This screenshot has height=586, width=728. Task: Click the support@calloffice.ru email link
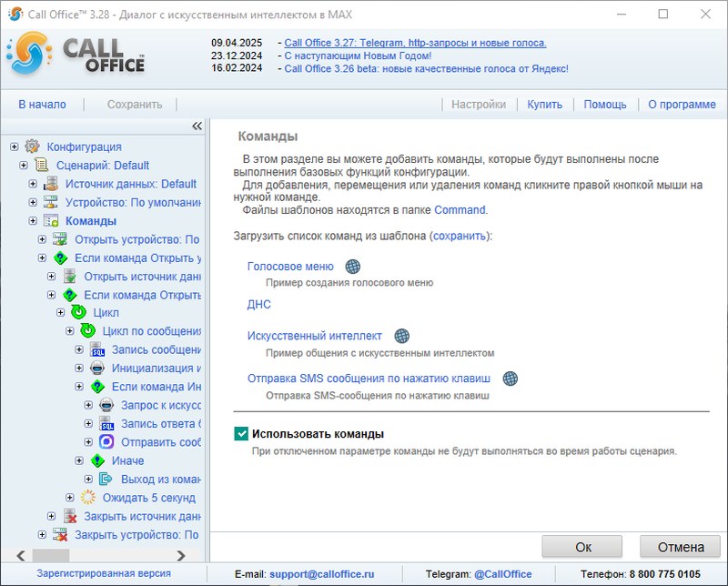(x=322, y=574)
